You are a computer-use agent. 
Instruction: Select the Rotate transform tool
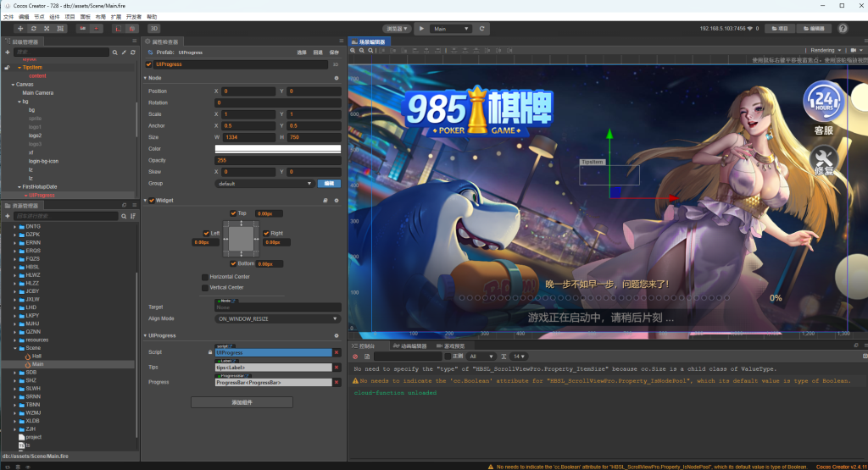34,29
